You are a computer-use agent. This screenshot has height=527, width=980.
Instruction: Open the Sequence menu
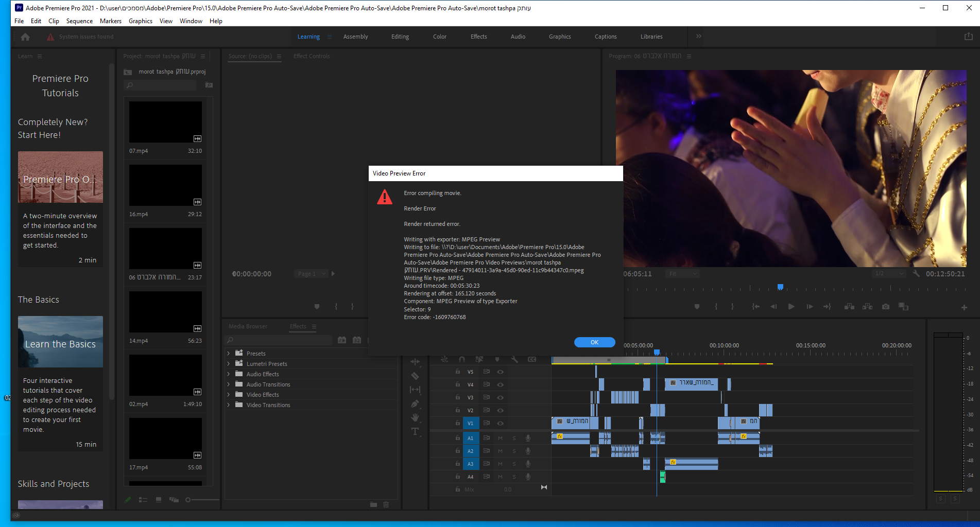point(79,21)
